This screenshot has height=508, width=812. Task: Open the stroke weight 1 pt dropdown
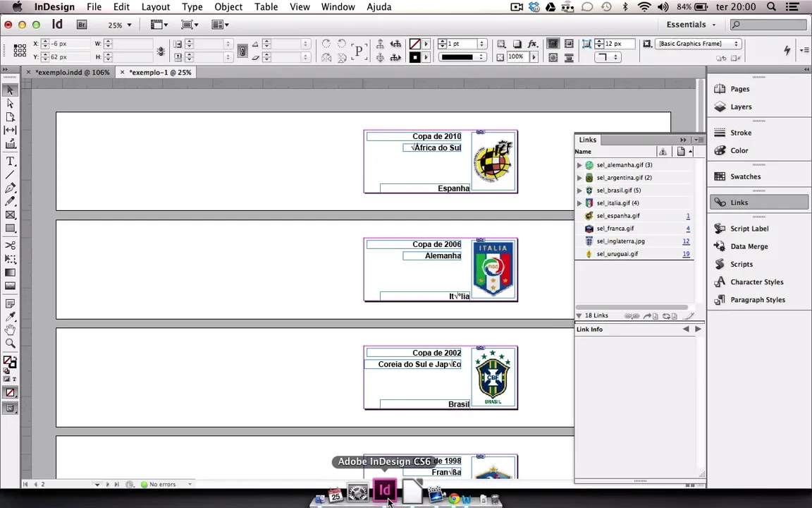[x=482, y=44]
